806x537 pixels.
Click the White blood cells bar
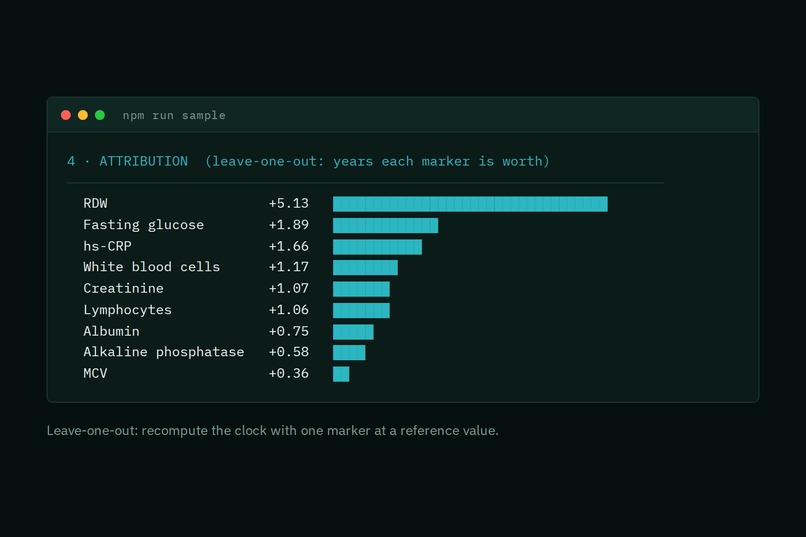(x=365, y=268)
